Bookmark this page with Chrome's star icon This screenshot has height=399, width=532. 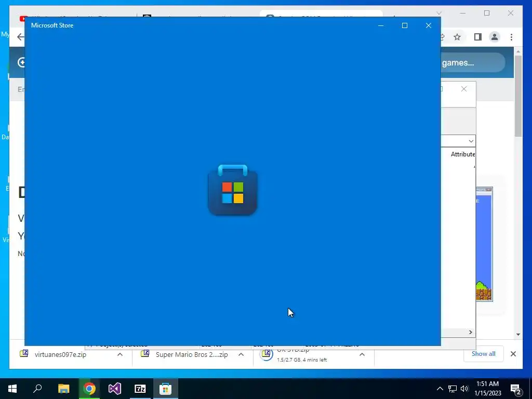[x=457, y=37]
